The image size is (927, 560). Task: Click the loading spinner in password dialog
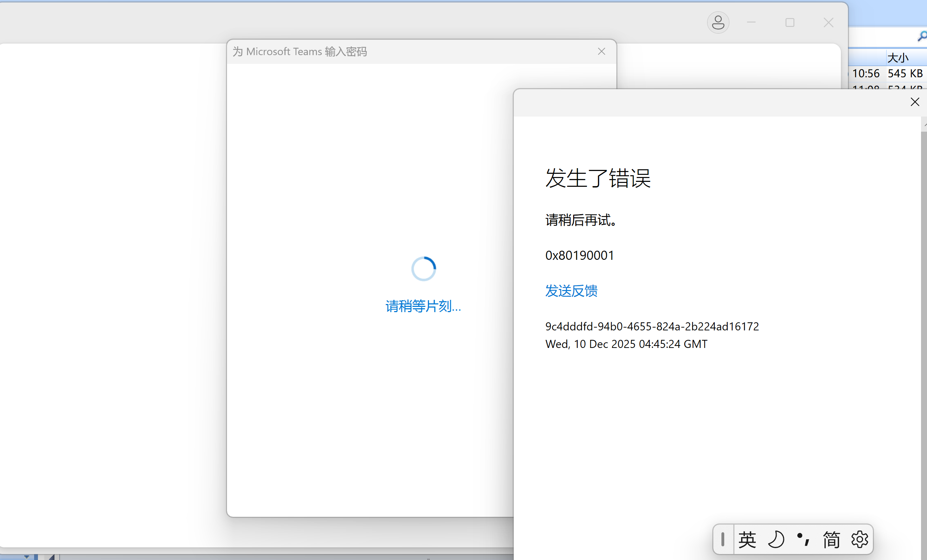pyautogui.click(x=423, y=269)
